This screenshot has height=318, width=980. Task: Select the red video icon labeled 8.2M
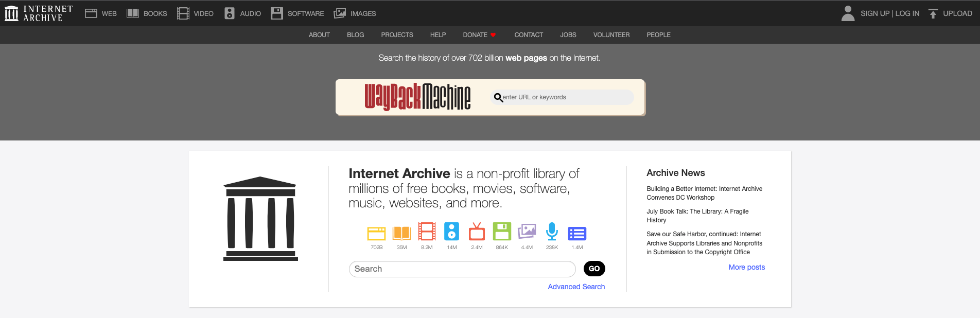427,232
